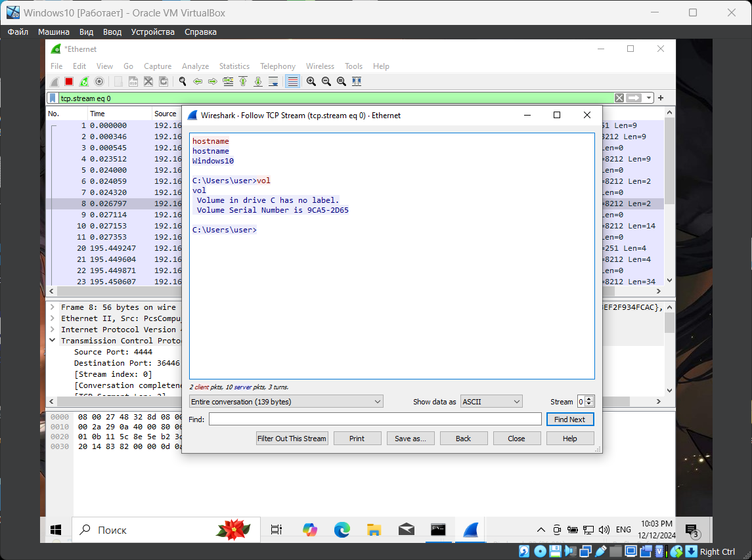Click the Resize columns to content icon
Screen dimensions: 752x560
(357, 81)
